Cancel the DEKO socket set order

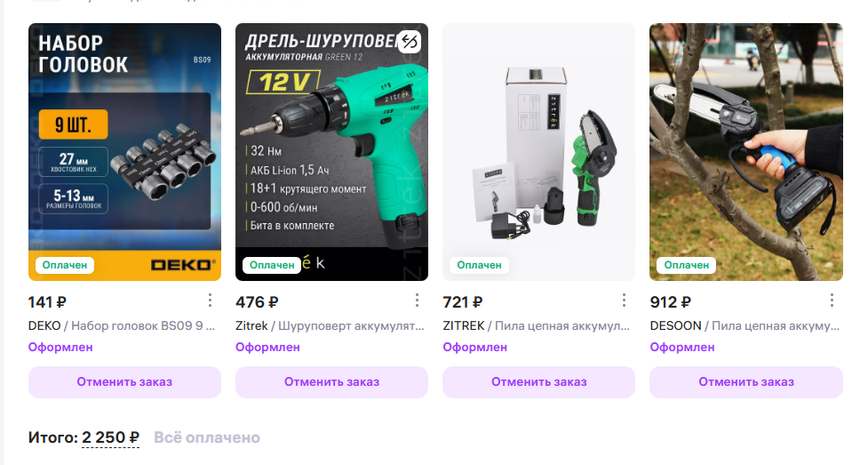[x=124, y=381]
